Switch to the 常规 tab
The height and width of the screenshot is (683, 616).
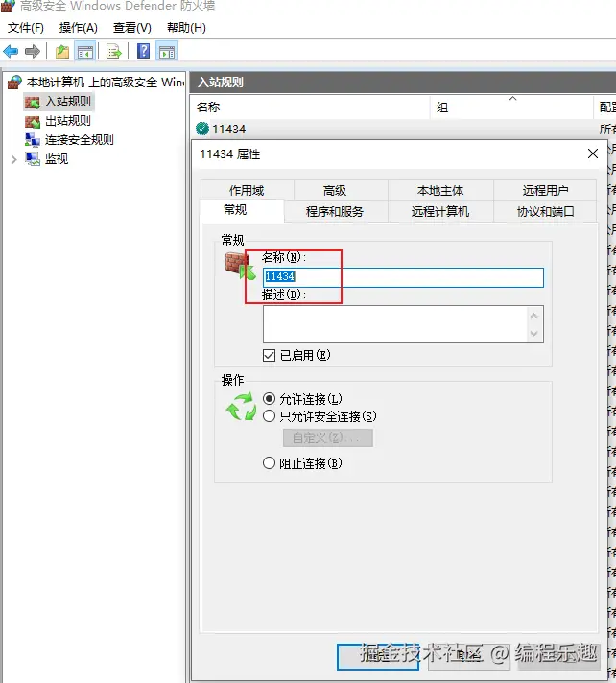click(242, 210)
